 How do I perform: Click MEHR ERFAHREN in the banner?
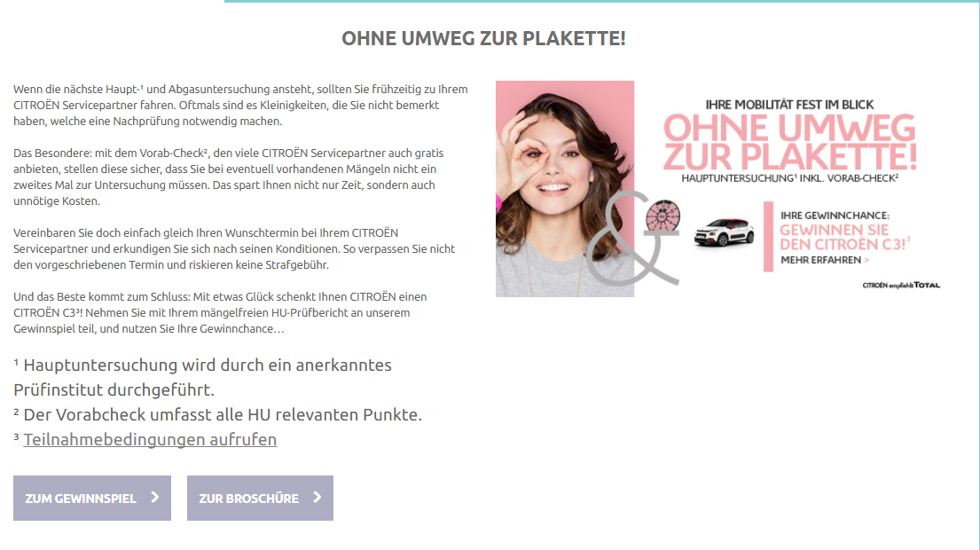pyautogui.click(x=820, y=260)
